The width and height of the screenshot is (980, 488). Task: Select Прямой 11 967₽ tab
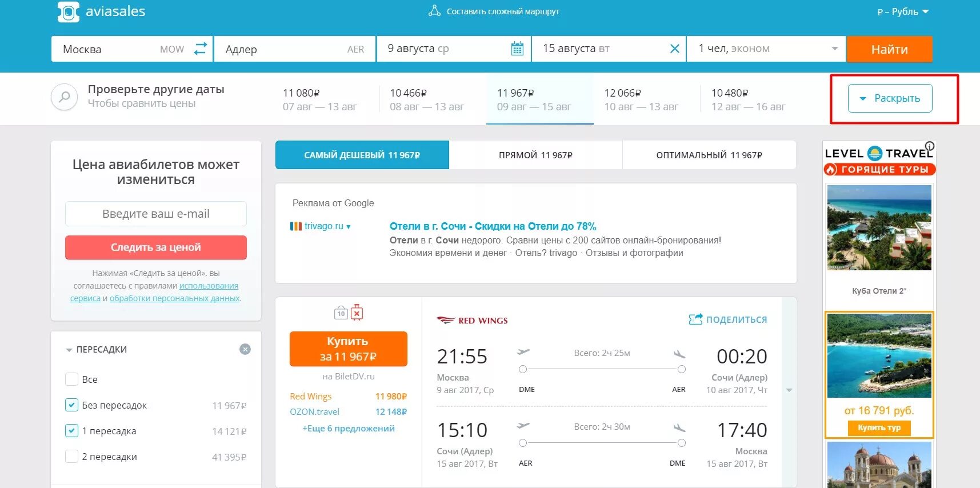(x=535, y=155)
